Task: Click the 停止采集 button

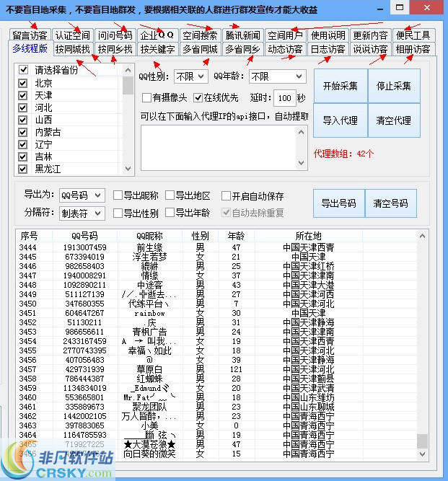Action: point(394,86)
